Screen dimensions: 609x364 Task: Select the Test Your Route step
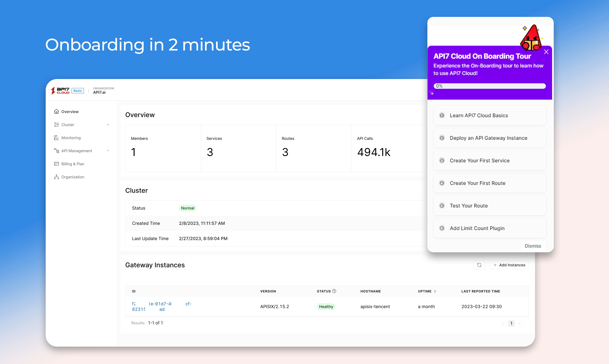coord(489,206)
